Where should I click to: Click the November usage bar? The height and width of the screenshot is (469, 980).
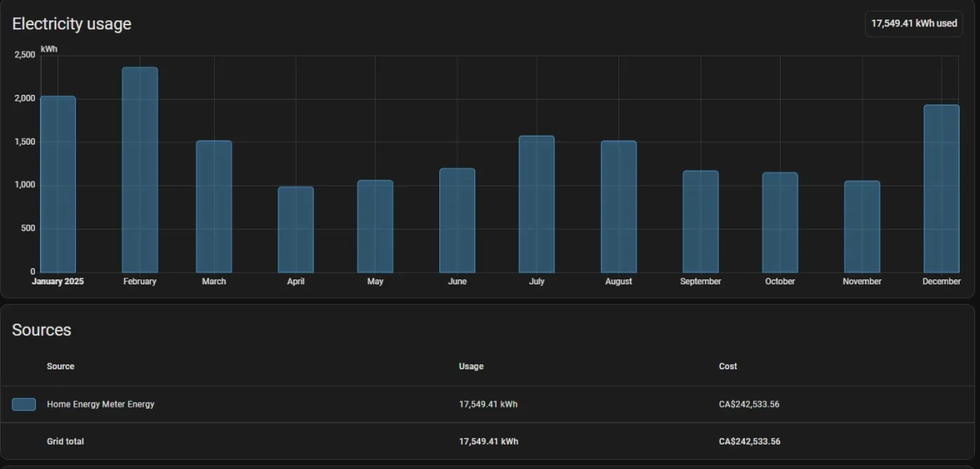[862, 226]
